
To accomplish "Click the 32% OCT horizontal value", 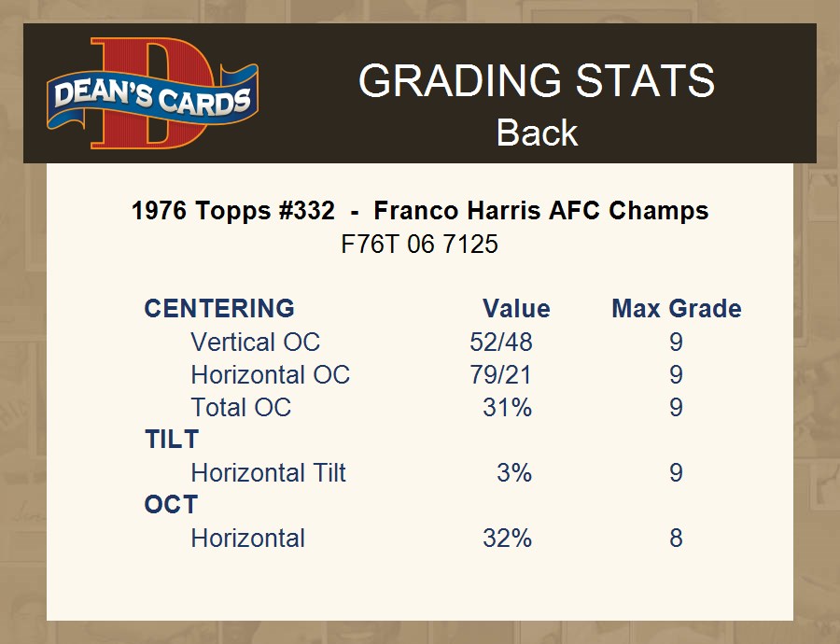I will (x=507, y=539).
